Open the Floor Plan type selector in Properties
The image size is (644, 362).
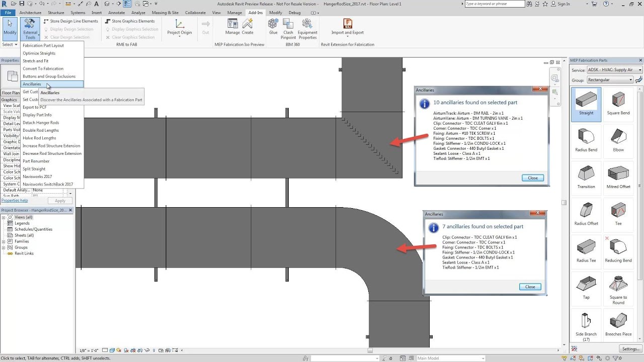pyautogui.click(x=10, y=93)
